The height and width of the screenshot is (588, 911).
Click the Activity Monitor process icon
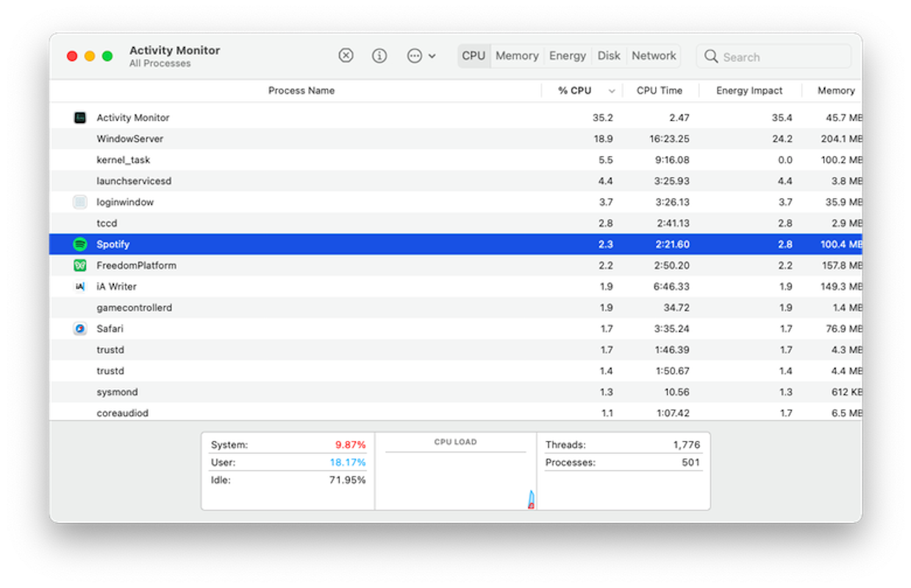(x=80, y=117)
